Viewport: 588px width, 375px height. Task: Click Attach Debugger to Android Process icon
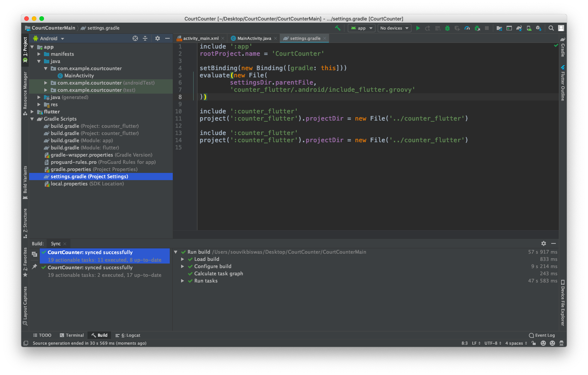(x=477, y=28)
